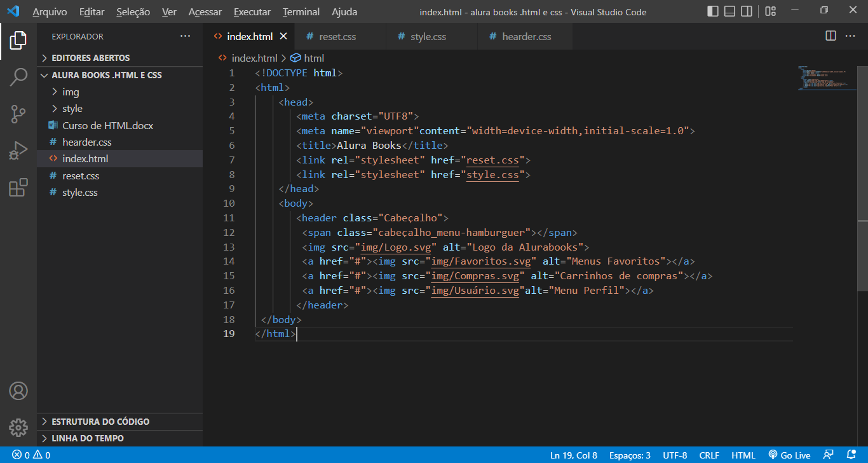Open Explorer views and more actions menu
Viewport: 868px width, 463px height.
185,36
